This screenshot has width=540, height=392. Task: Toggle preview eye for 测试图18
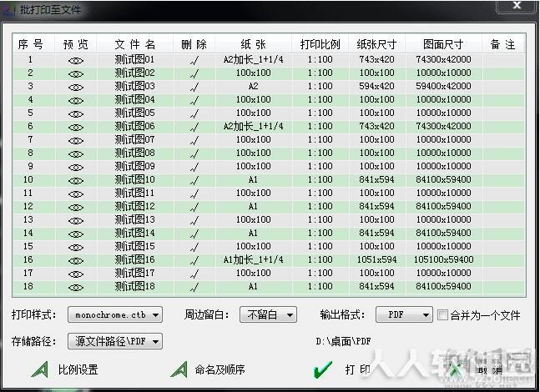76,288
